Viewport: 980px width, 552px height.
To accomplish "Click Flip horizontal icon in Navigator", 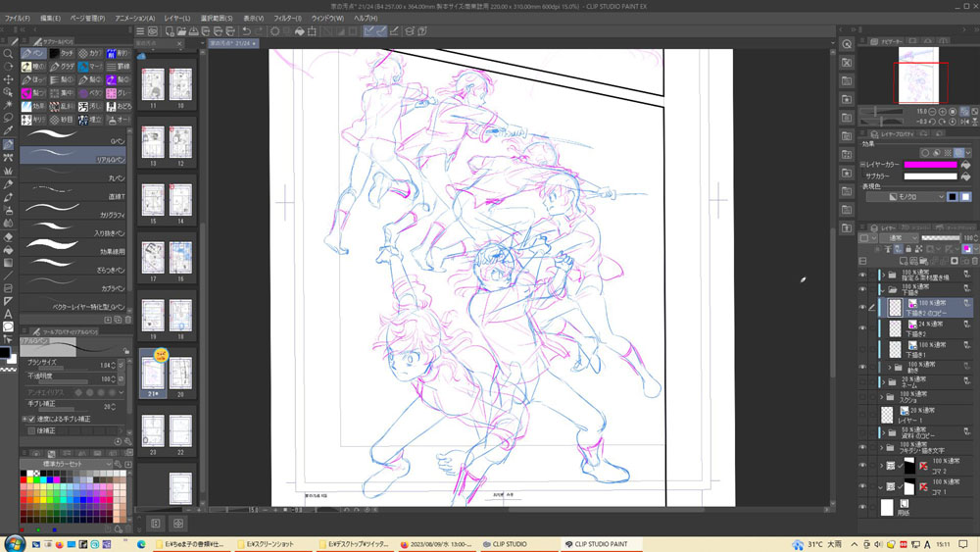I will [963, 122].
